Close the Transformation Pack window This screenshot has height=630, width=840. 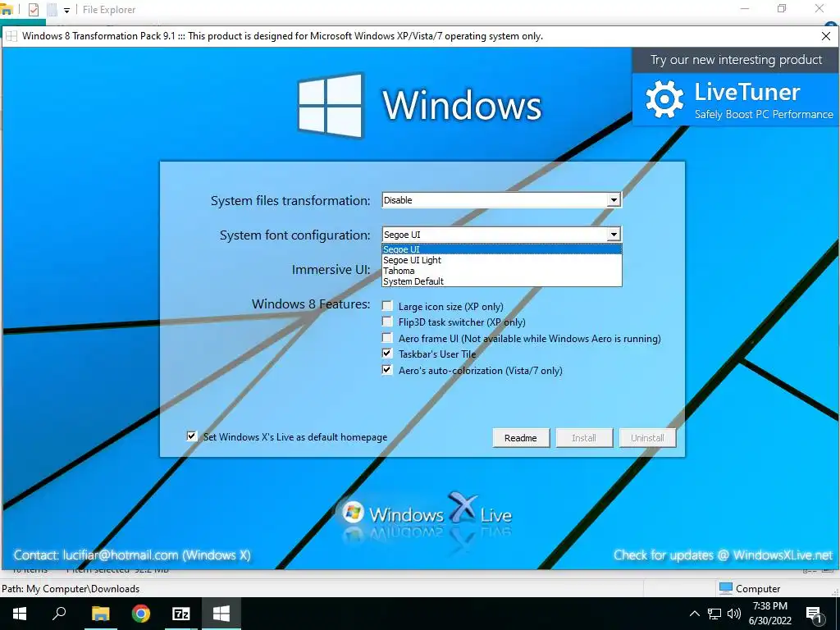825,36
